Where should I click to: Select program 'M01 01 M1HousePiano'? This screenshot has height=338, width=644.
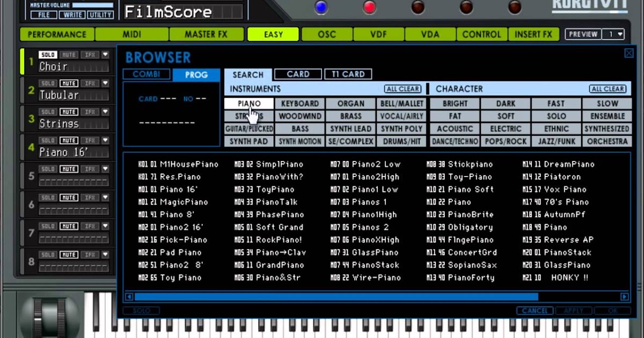(178, 164)
